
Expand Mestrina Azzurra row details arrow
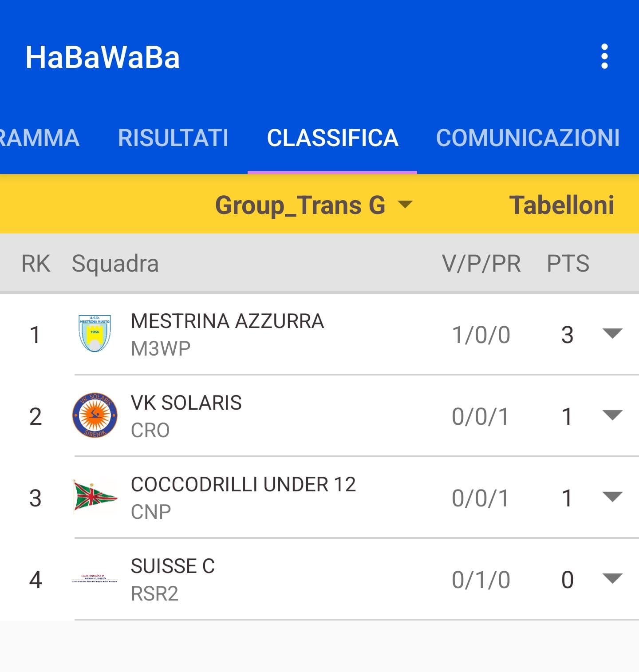tap(612, 334)
